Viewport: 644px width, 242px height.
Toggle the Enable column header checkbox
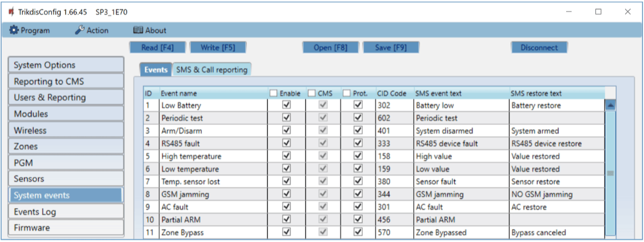[x=274, y=93]
